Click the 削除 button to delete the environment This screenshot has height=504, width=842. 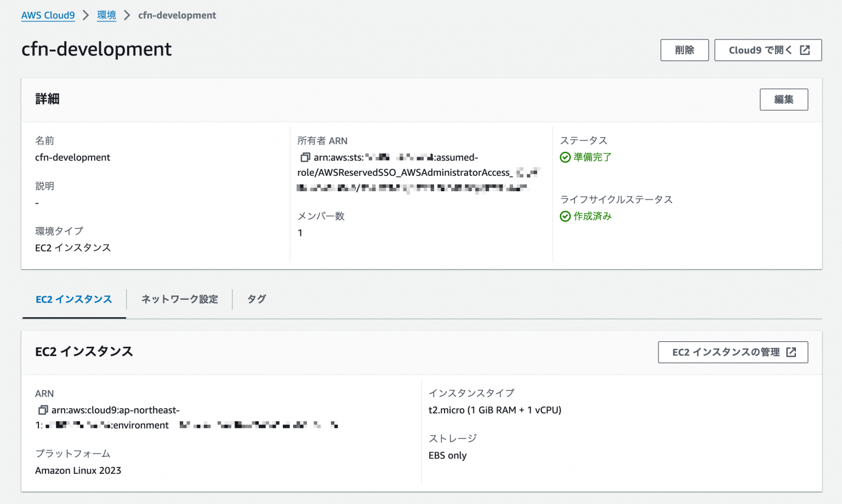coord(684,50)
